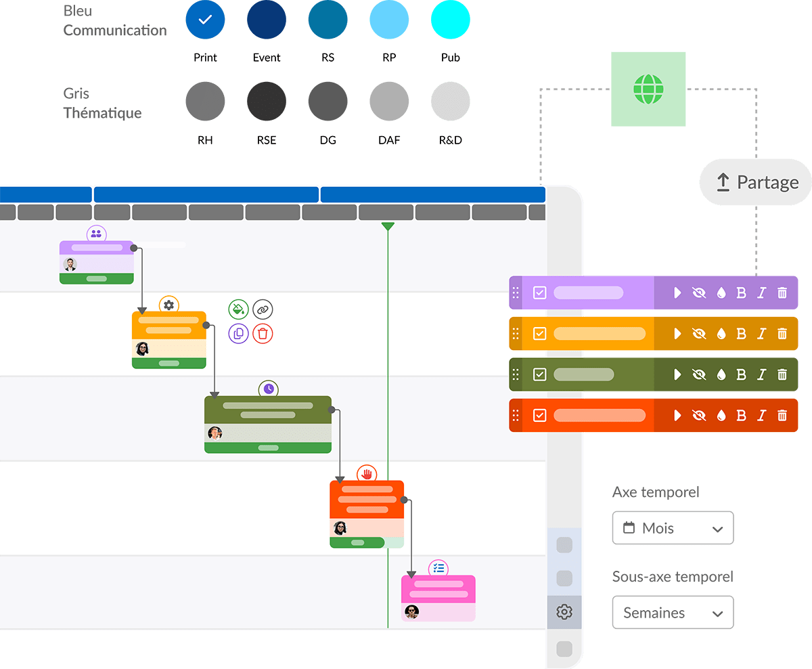Toggle italic in the orange row

click(x=762, y=333)
